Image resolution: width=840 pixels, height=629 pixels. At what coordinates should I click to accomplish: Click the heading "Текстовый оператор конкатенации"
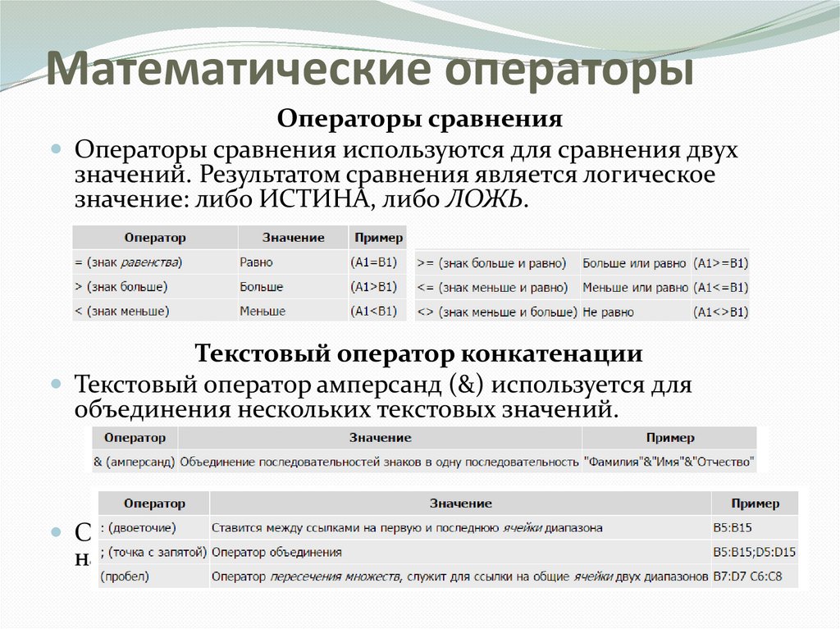tap(418, 353)
